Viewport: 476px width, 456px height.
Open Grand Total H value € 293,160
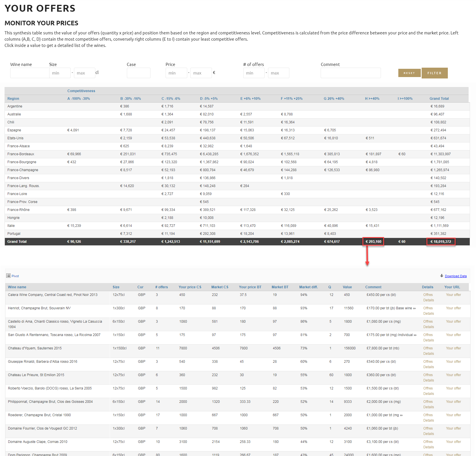(373, 242)
